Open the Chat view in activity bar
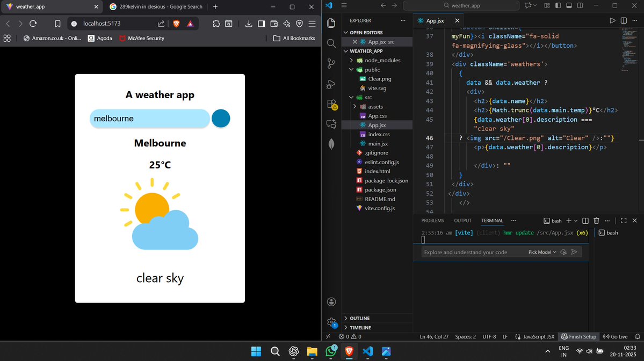The width and height of the screenshot is (644, 361). (x=331, y=124)
